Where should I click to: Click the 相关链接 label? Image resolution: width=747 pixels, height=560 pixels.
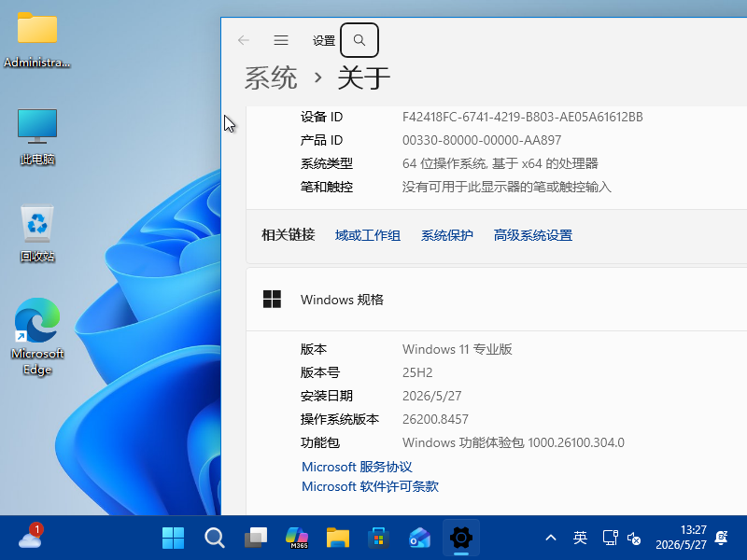289,235
